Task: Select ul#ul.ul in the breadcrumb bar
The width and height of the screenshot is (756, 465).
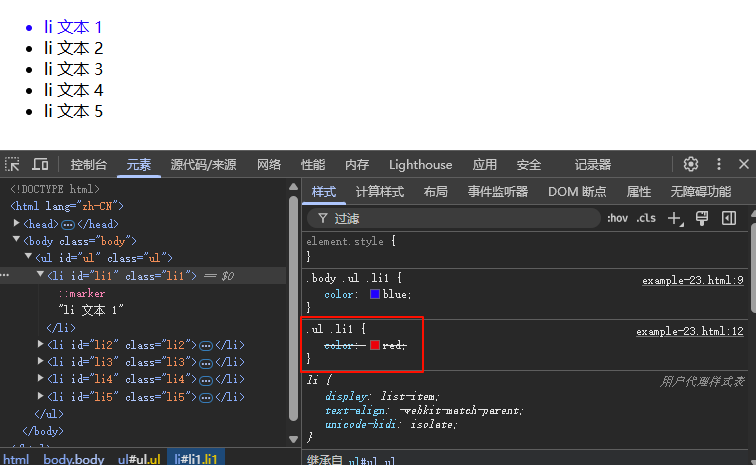Action: pyautogui.click(x=139, y=459)
